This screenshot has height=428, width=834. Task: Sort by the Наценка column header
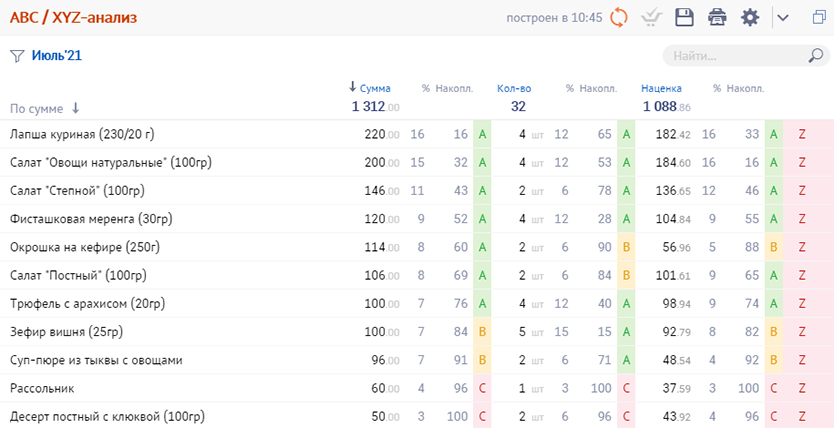point(661,88)
